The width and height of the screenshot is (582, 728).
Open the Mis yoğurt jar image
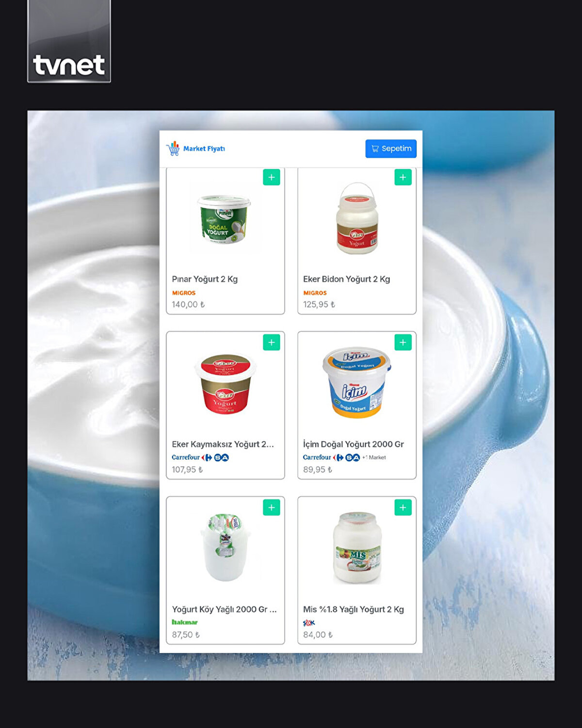point(357,547)
